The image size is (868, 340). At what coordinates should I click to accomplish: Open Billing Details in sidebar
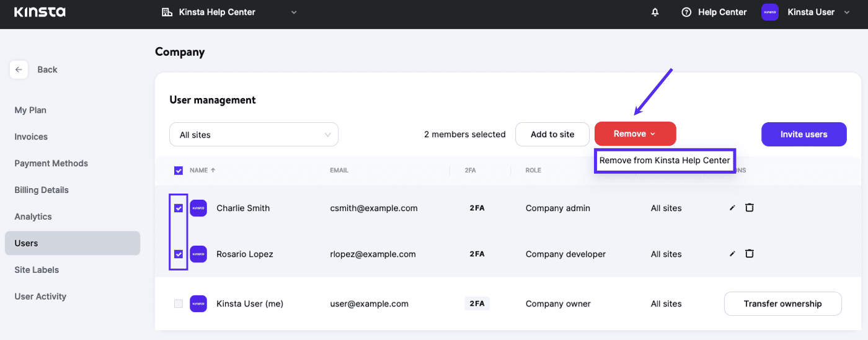click(42, 190)
